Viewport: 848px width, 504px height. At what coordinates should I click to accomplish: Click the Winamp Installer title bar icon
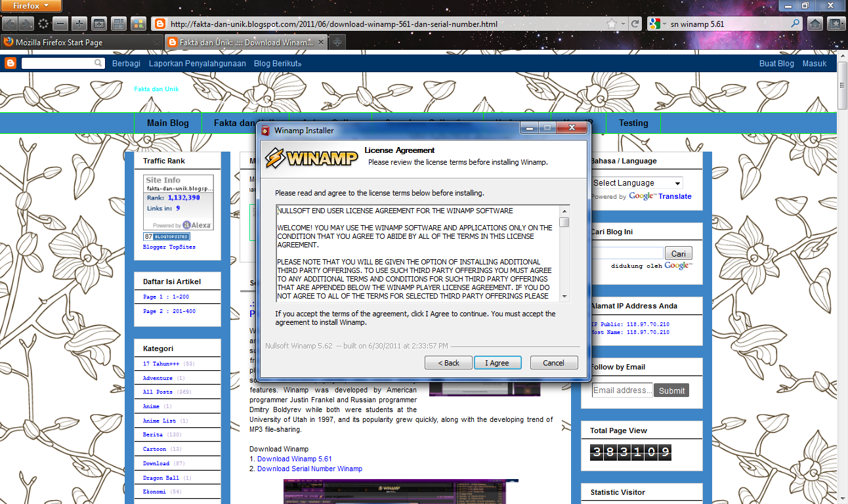pyautogui.click(x=265, y=131)
